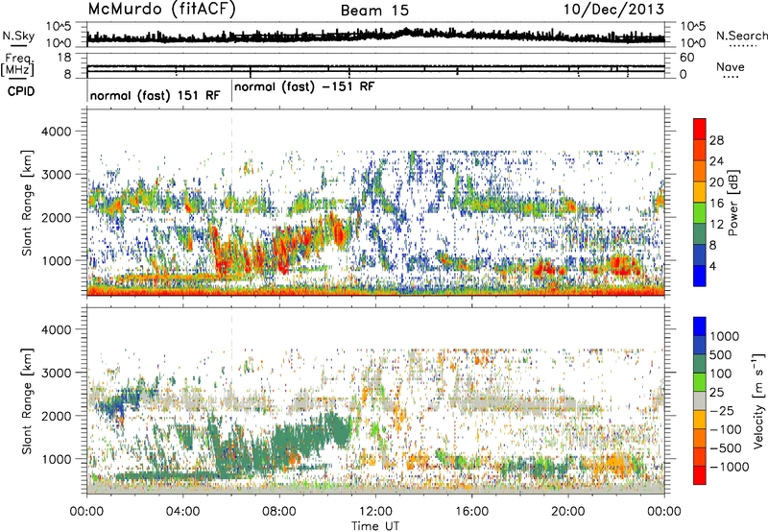
Task: Click the '1000' value on Velocity scale
Action: [x=725, y=336]
